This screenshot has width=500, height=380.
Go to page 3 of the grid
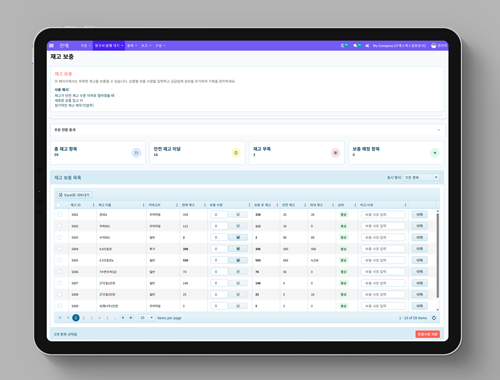click(x=91, y=318)
